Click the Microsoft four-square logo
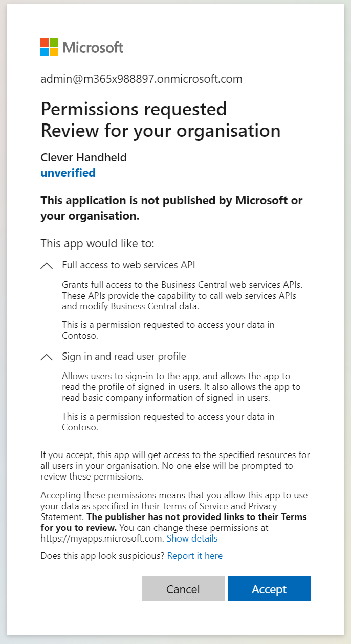Image resolution: width=351 pixels, height=644 pixels. pos(49,47)
